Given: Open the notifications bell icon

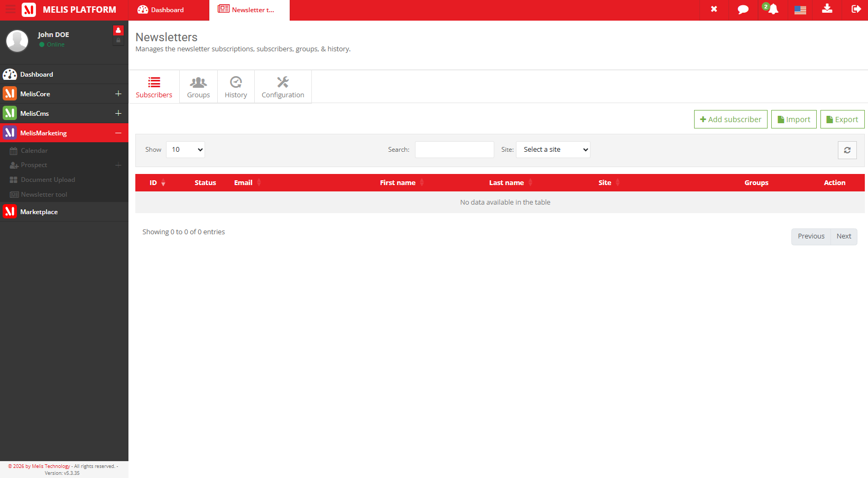Looking at the screenshot, I should tap(772, 10).
